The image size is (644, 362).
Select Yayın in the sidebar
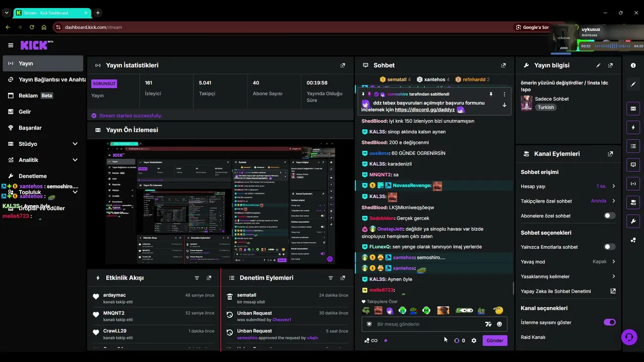[43, 63]
